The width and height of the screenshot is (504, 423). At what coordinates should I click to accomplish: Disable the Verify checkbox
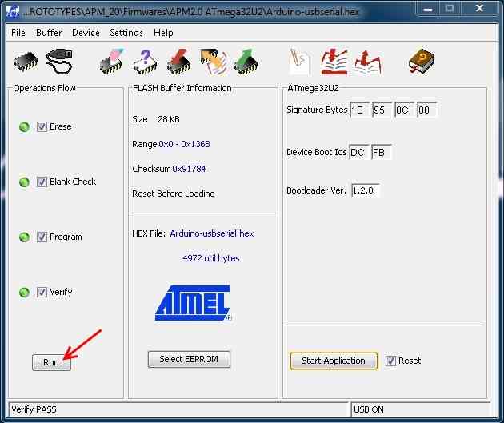point(42,292)
